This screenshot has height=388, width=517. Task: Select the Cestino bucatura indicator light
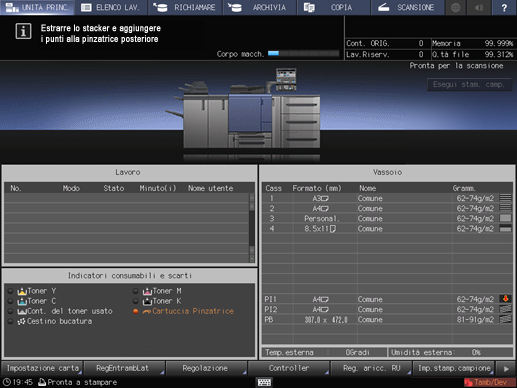click(10, 321)
